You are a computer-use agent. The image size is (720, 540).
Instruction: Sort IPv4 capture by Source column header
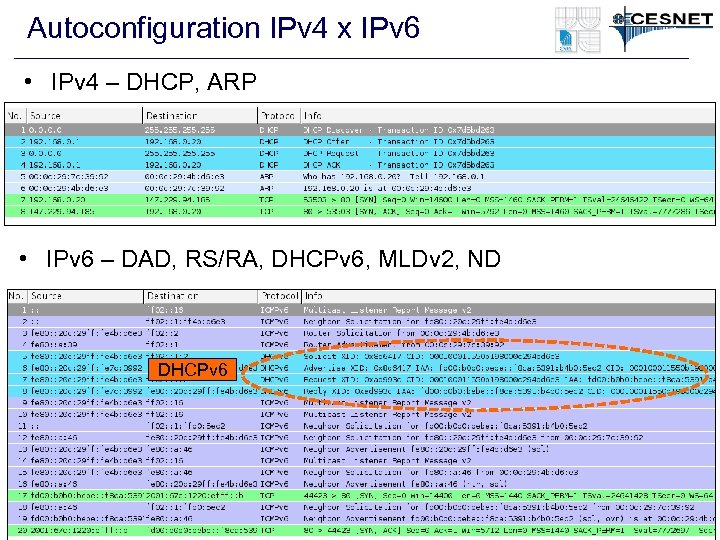(84, 116)
